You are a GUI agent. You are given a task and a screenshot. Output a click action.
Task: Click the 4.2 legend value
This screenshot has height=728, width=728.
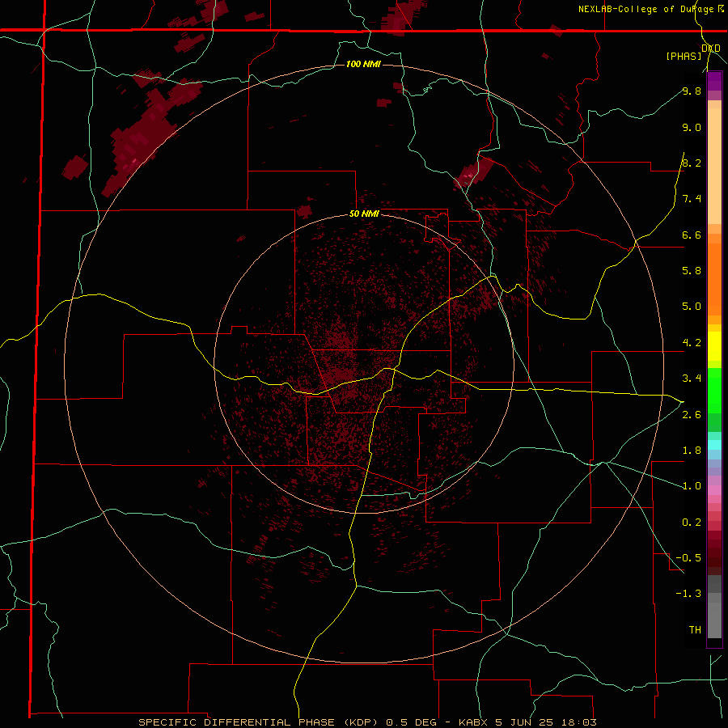click(692, 343)
